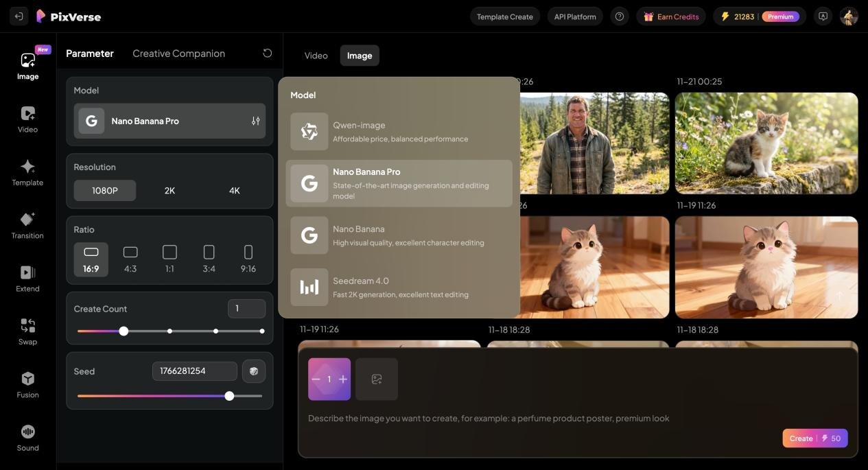Open the Swap tool
868x470 pixels.
pos(27,331)
